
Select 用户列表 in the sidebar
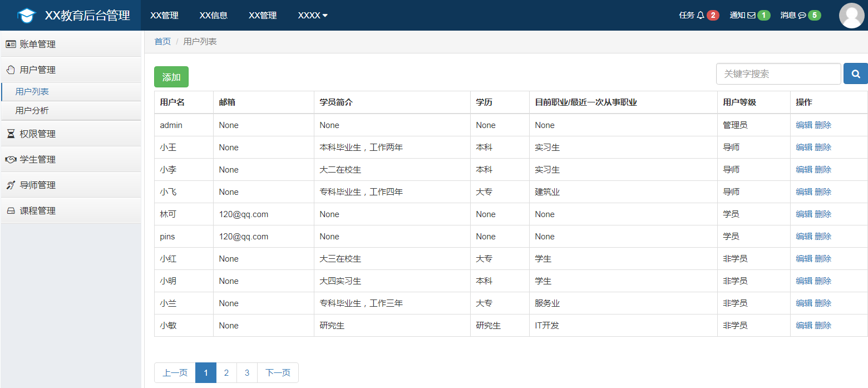tap(71, 92)
